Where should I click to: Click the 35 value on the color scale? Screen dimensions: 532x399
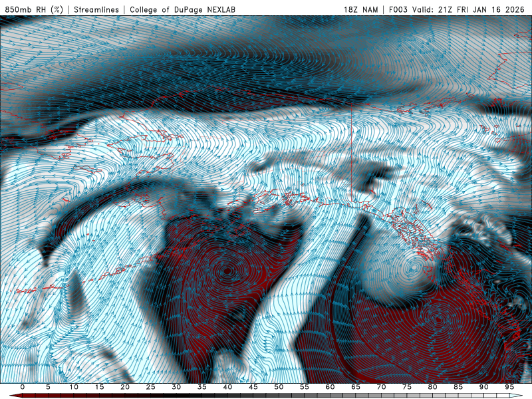(x=202, y=387)
